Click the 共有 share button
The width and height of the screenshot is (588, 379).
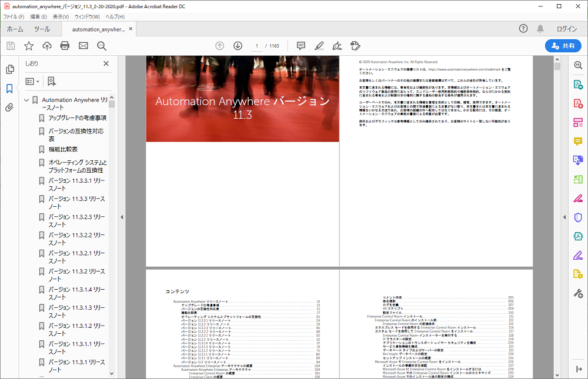coord(563,46)
